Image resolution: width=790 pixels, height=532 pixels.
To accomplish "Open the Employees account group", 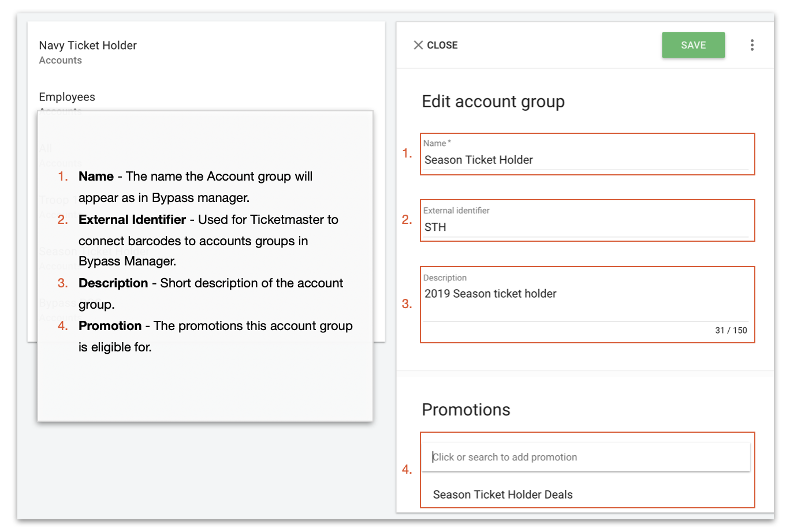I will [x=67, y=97].
